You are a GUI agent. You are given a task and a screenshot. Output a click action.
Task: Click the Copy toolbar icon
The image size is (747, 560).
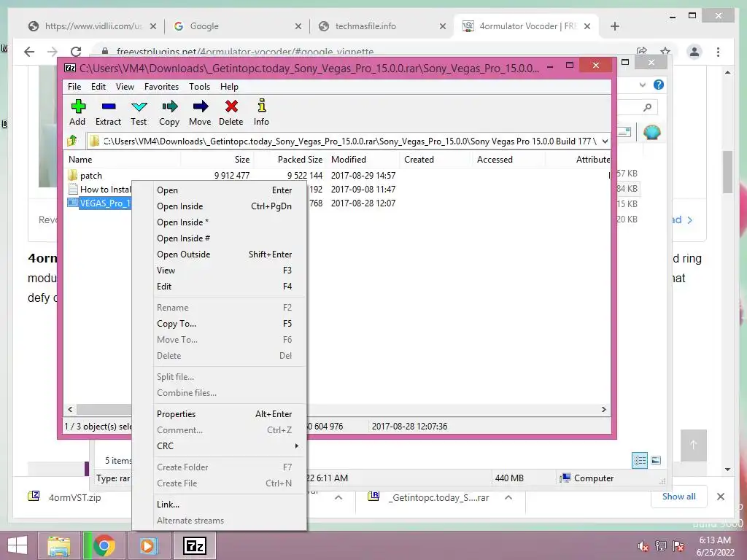pyautogui.click(x=169, y=106)
